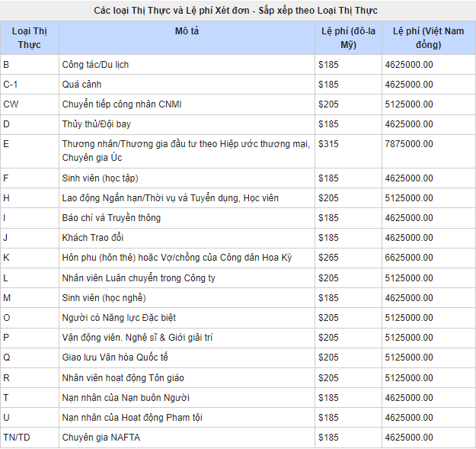The image size is (476, 449).
Task: Click the 'Lệ phí (Việt Nam đồng)' header
Action: pyautogui.click(x=427, y=37)
